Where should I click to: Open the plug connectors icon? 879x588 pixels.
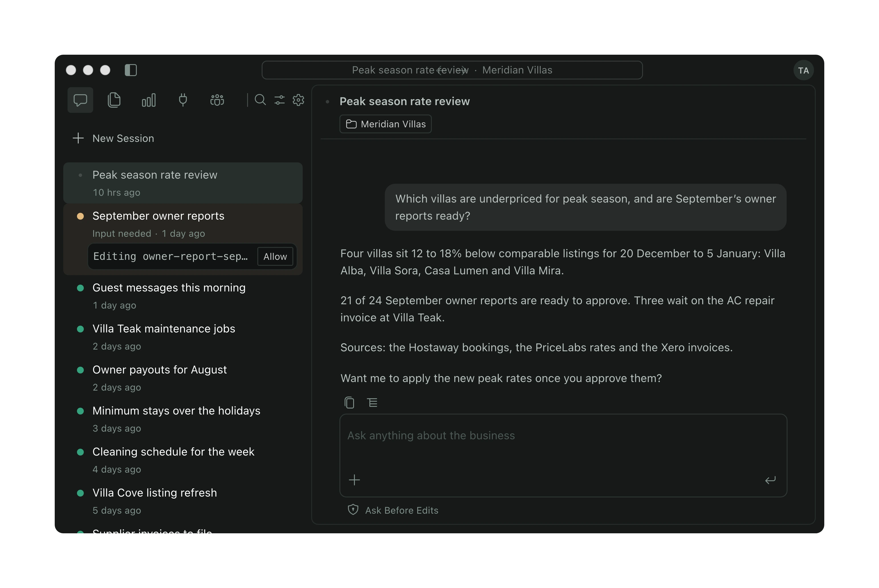(x=183, y=100)
